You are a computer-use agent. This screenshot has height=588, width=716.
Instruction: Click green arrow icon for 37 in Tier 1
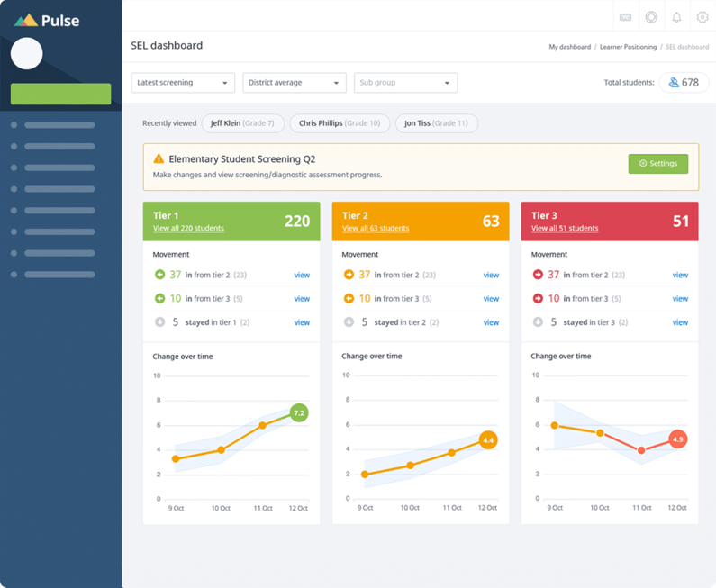[x=159, y=275]
